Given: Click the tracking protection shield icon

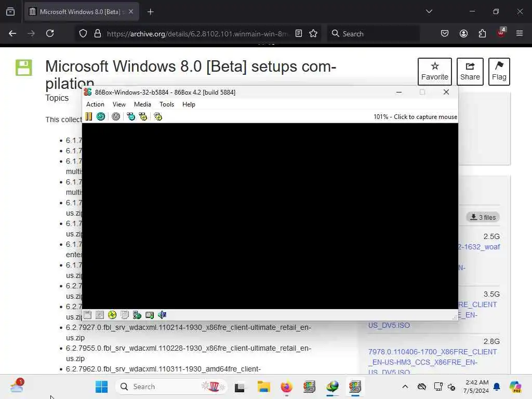Looking at the screenshot, I should 83,34.
